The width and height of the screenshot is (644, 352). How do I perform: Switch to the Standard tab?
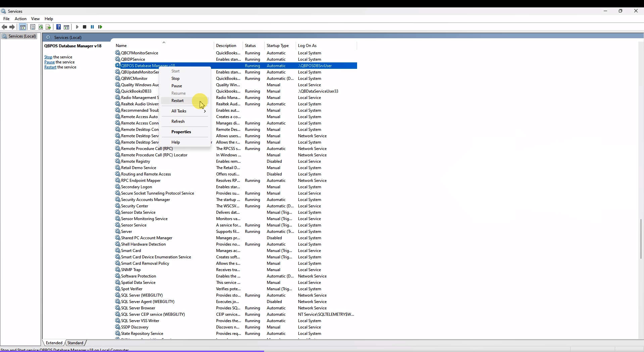tap(75, 343)
